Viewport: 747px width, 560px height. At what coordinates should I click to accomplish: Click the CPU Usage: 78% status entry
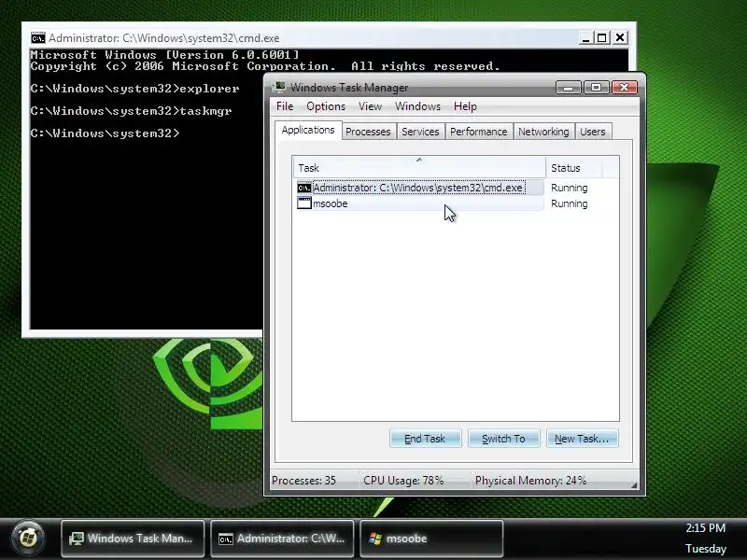tap(403, 481)
